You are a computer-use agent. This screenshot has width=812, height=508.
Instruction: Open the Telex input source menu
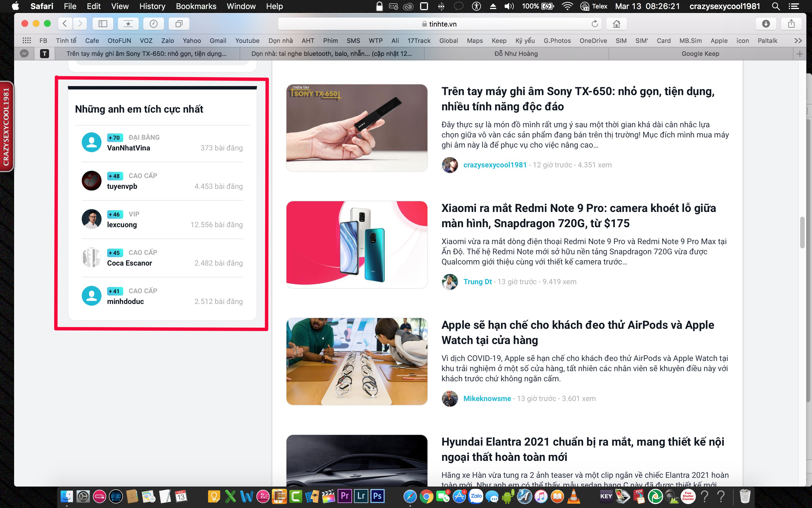pos(594,6)
